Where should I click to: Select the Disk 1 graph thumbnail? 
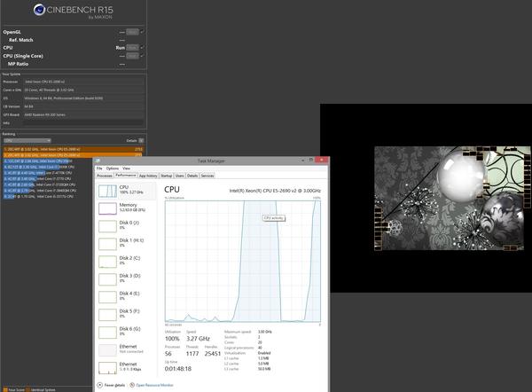tap(107, 244)
